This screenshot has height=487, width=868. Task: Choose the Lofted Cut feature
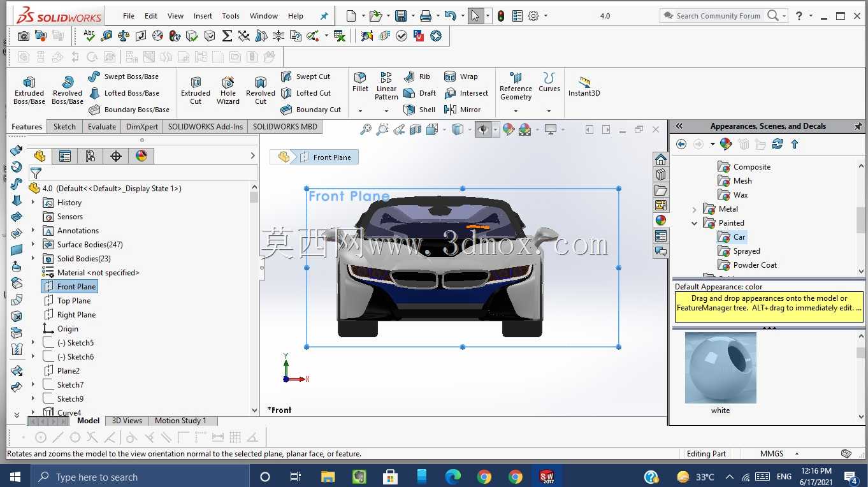coord(306,93)
